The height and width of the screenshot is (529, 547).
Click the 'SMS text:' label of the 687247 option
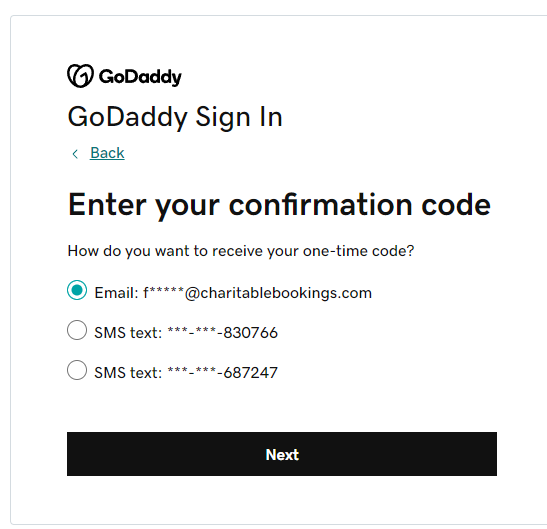[x=128, y=373]
